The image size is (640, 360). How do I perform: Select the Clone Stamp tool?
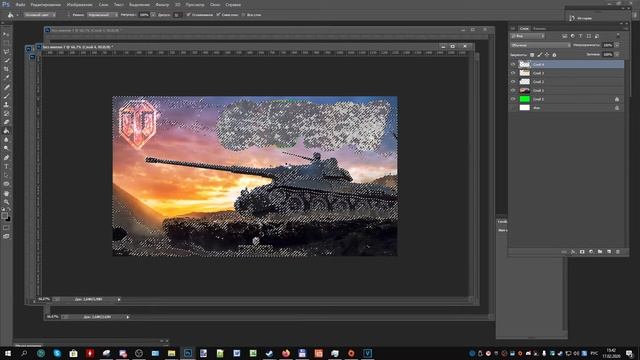6,104
